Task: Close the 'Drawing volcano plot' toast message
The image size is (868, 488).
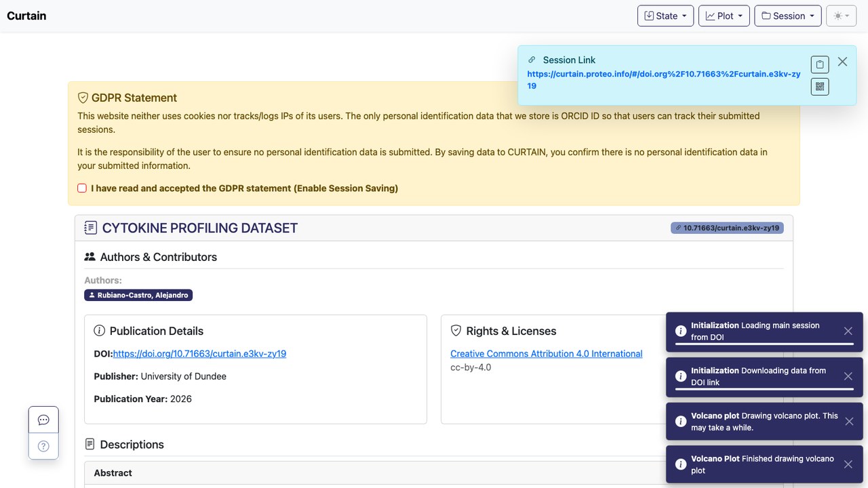Action: tap(848, 422)
